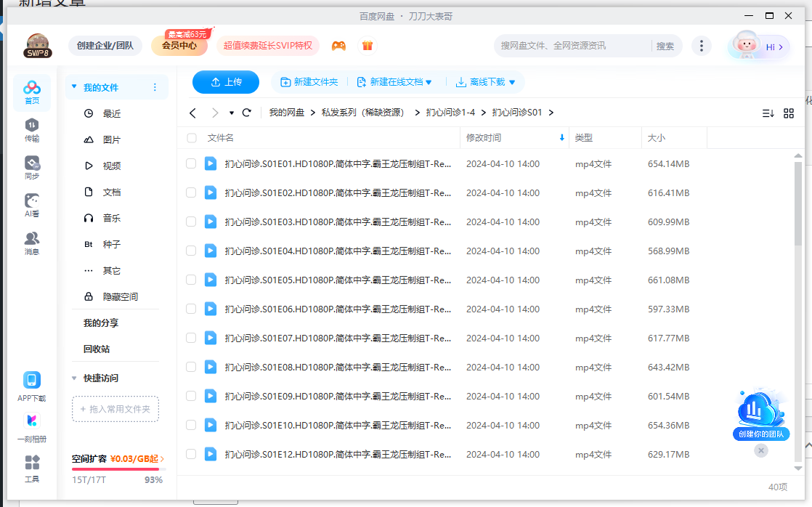Open the 首页 home icon in sidebar

(31, 93)
